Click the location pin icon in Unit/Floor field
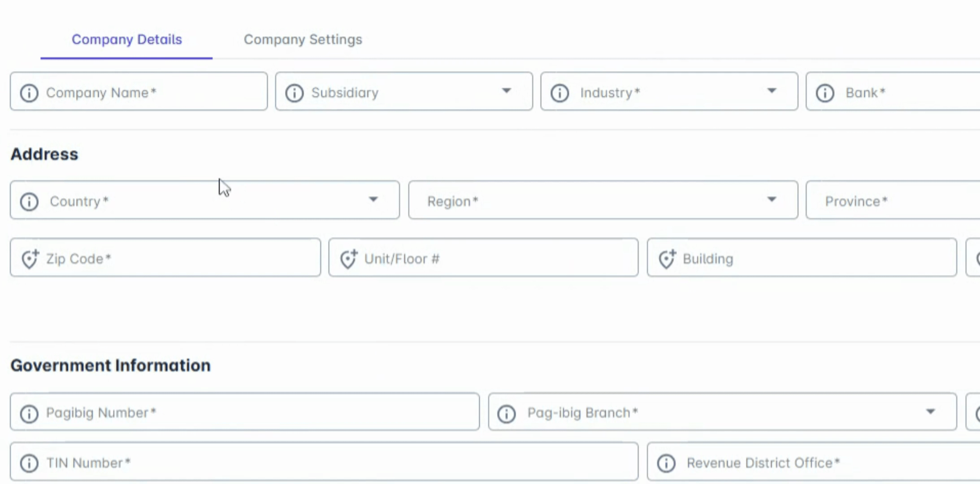 (348, 259)
